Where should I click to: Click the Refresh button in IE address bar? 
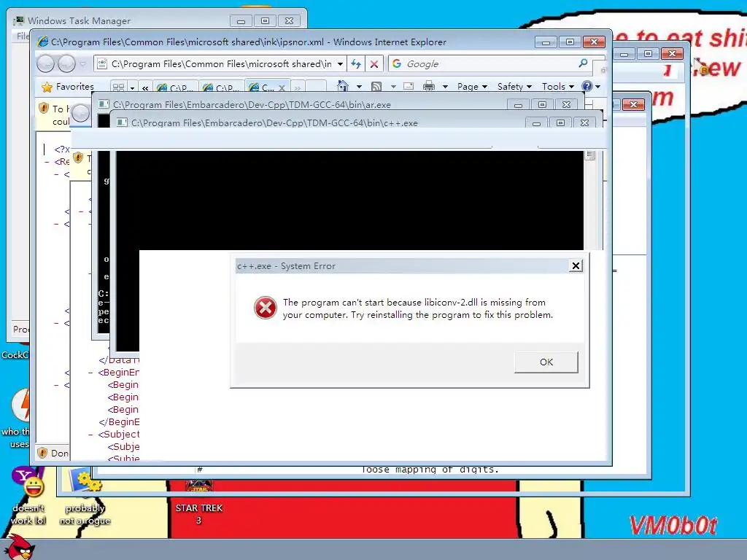tap(356, 64)
